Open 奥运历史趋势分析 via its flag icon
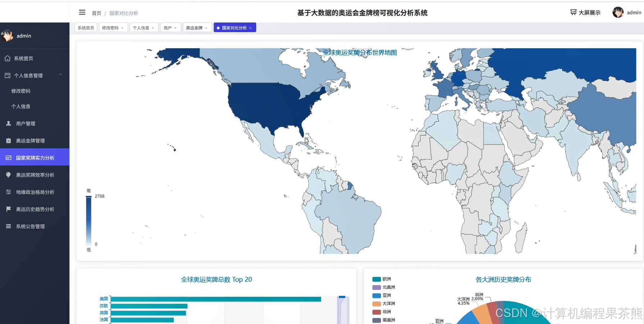 pyautogui.click(x=9, y=209)
